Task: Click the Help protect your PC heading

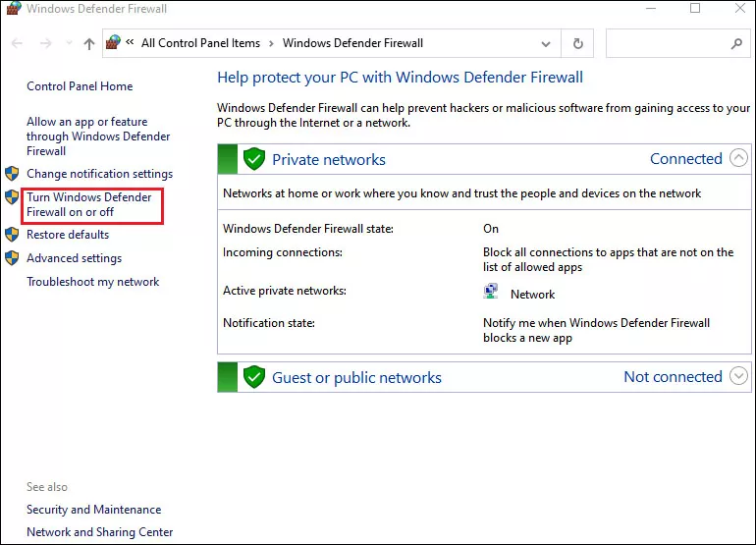Action: point(400,78)
